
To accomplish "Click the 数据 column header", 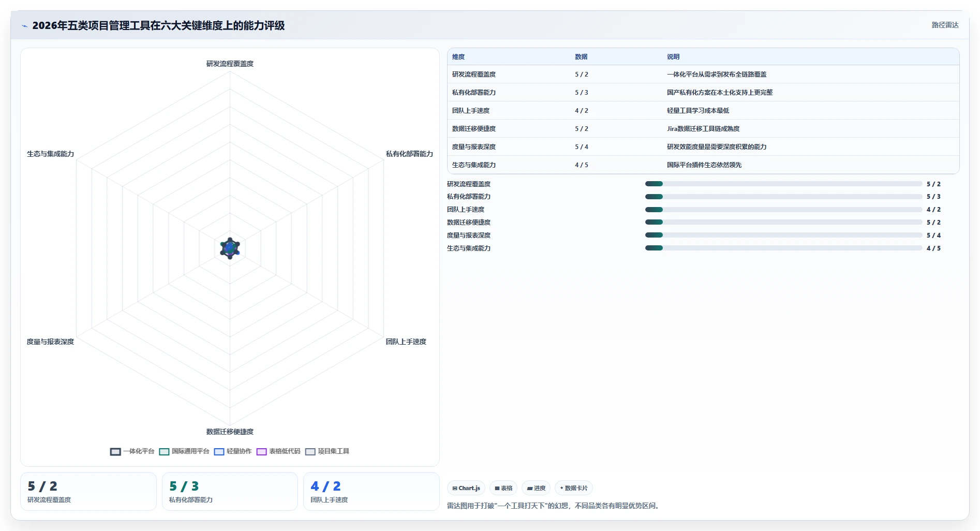I will click(581, 57).
